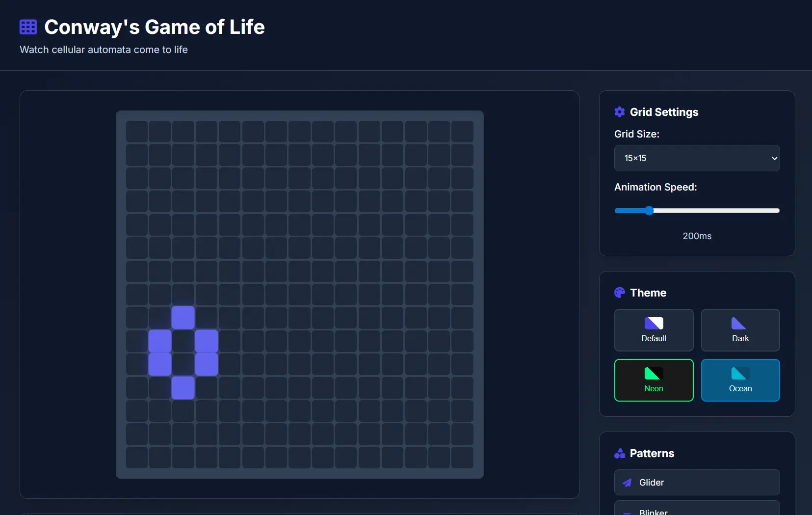Toggle the upper-right live cell of the pattern
Image resolution: width=812 pixels, height=515 pixels.
click(206, 341)
